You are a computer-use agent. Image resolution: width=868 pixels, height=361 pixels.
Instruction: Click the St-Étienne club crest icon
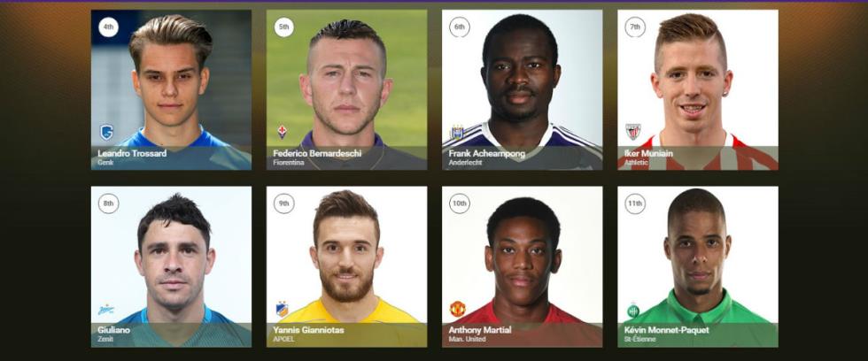click(632, 311)
